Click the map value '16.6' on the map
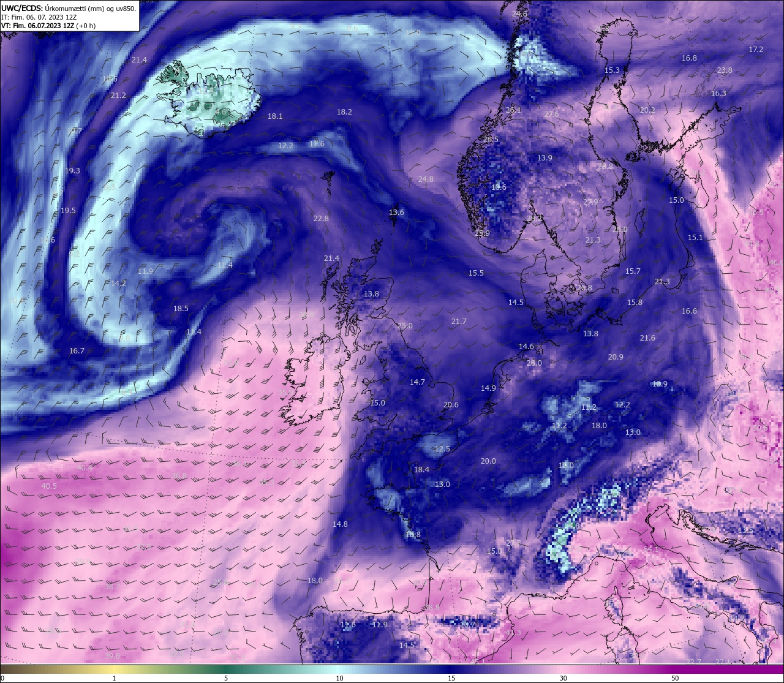784x683 pixels. [x=689, y=311]
